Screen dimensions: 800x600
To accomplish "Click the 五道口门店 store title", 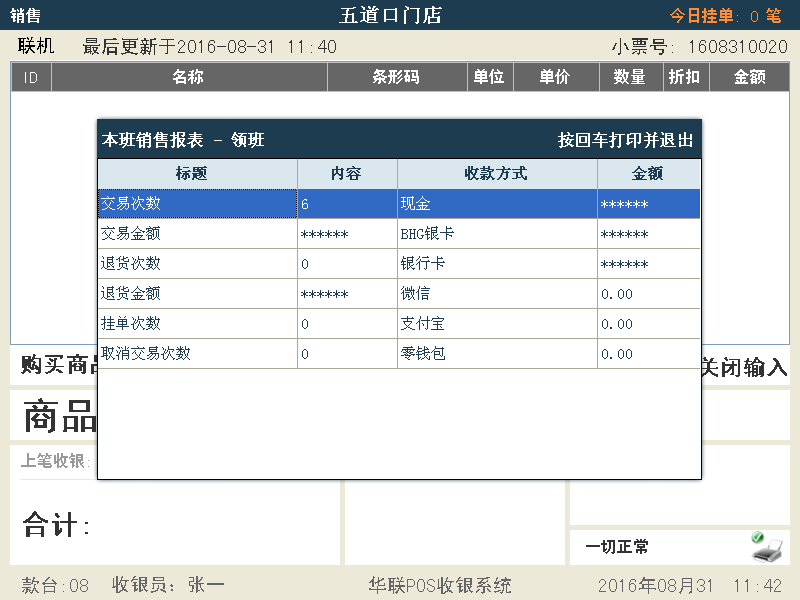I will tap(391, 15).
